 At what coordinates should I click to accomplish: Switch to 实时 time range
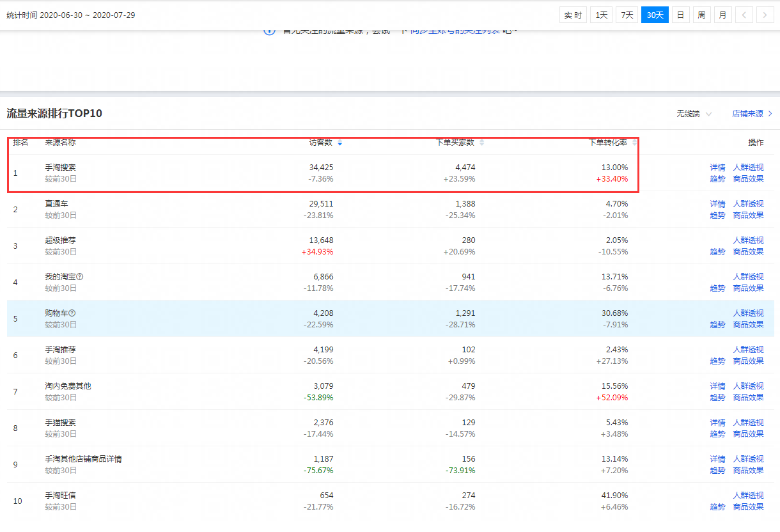(x=573, y=15)
